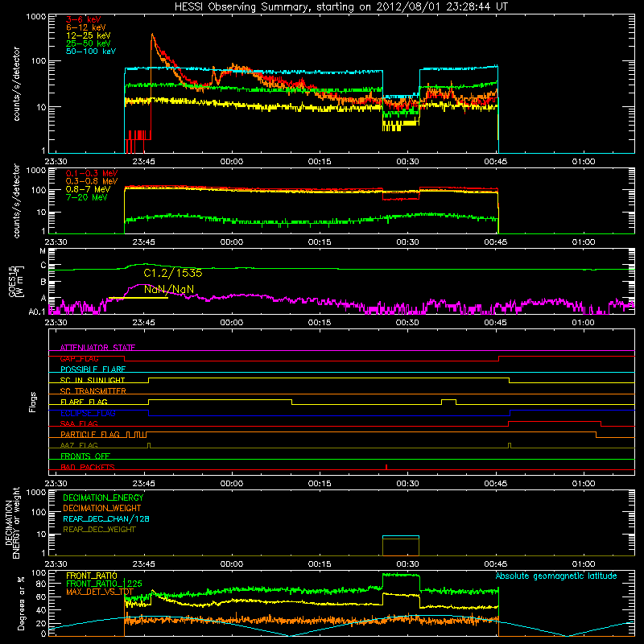Select the SC_TRANSMITTER flag label

93,390
